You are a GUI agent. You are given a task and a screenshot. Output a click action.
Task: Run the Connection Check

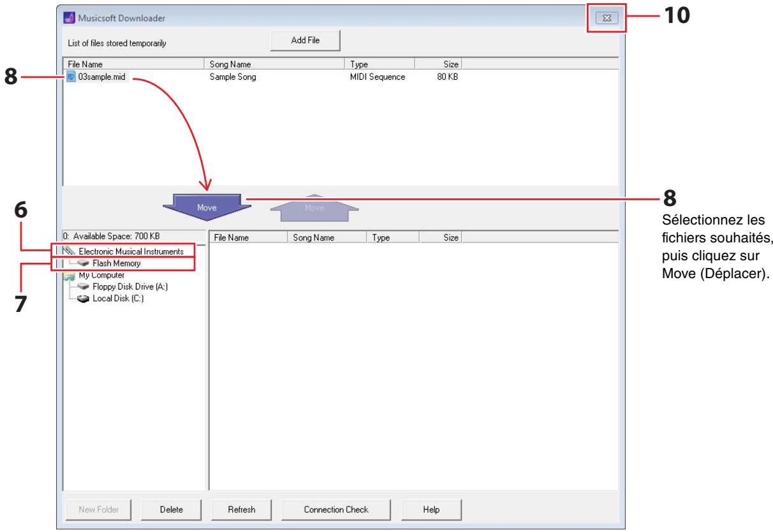coord(335,509)
